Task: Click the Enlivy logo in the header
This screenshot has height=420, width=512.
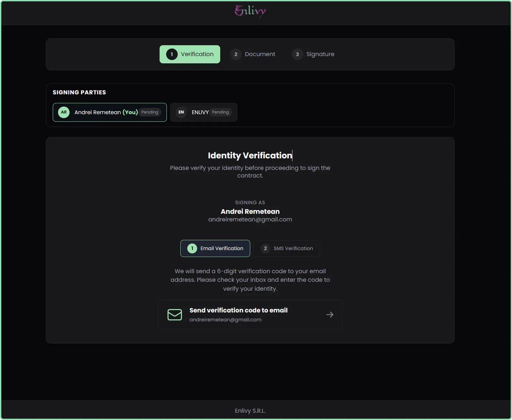Action: pyautogui.click(x=250, y=12)
